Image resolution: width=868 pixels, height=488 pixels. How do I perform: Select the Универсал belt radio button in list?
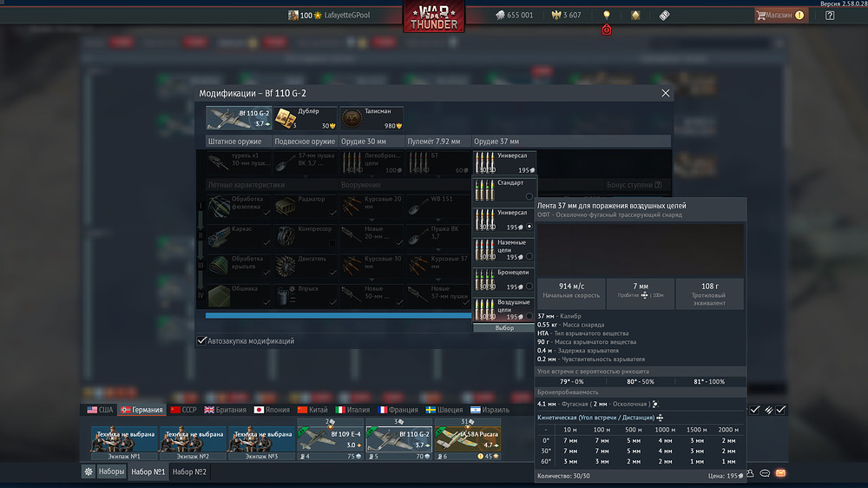pos(529,227)
